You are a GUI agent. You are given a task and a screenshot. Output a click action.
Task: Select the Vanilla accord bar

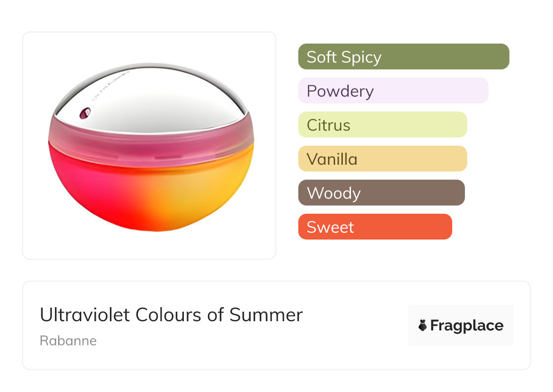coord(382,159)
